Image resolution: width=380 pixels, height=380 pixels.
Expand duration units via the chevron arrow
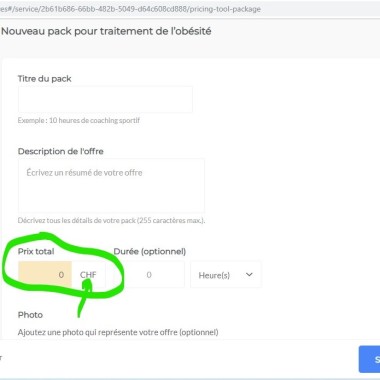coord(249,275)
